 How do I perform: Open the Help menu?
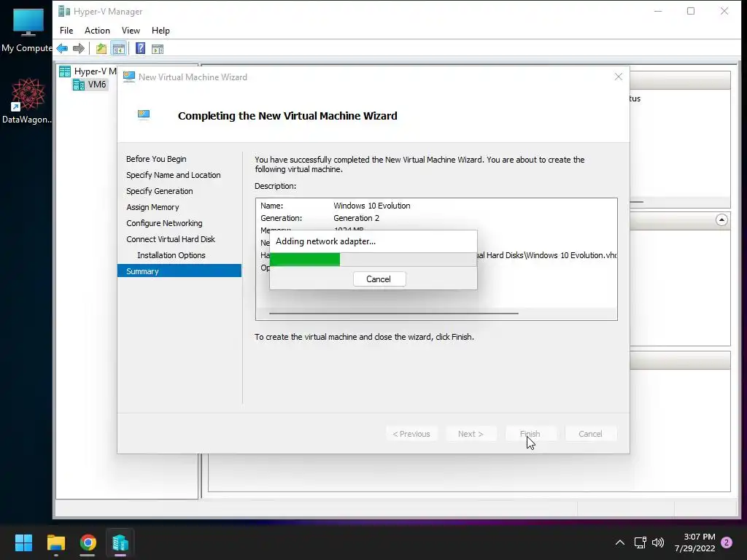pyautogui.click(x=160, y=31)
